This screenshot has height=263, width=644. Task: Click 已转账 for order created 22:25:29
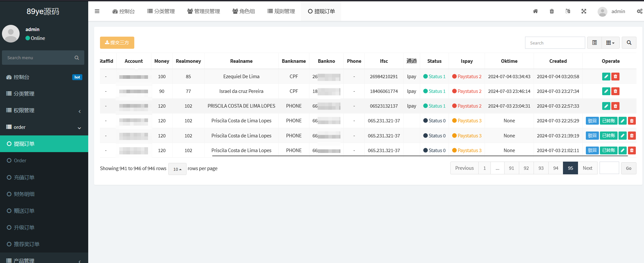[608, 121]
